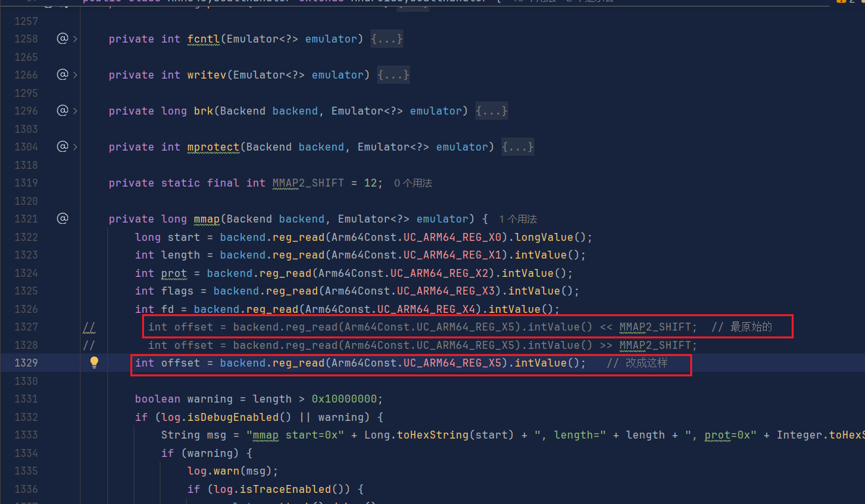This screenshot has height=504, width=865.
Task: Expand the fold chevron on line 1296
Action: pyautogui.click(x=75, y=111)
